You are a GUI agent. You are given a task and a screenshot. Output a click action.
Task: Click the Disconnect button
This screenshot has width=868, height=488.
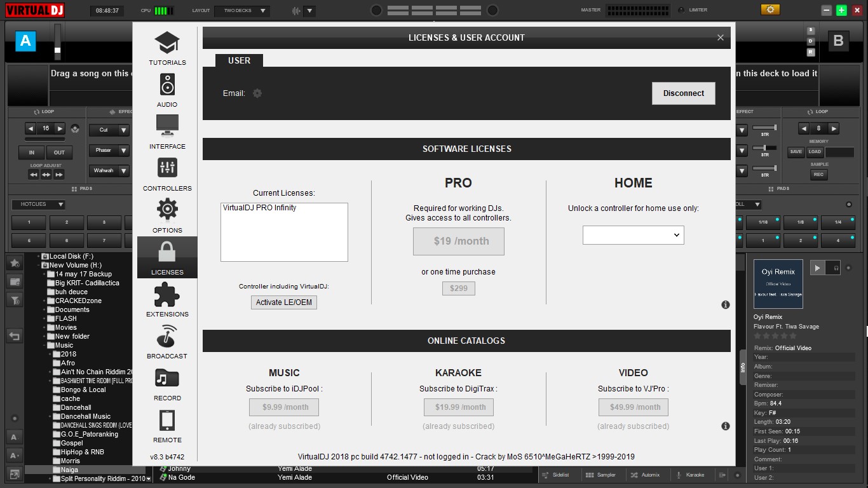[683, 93]
